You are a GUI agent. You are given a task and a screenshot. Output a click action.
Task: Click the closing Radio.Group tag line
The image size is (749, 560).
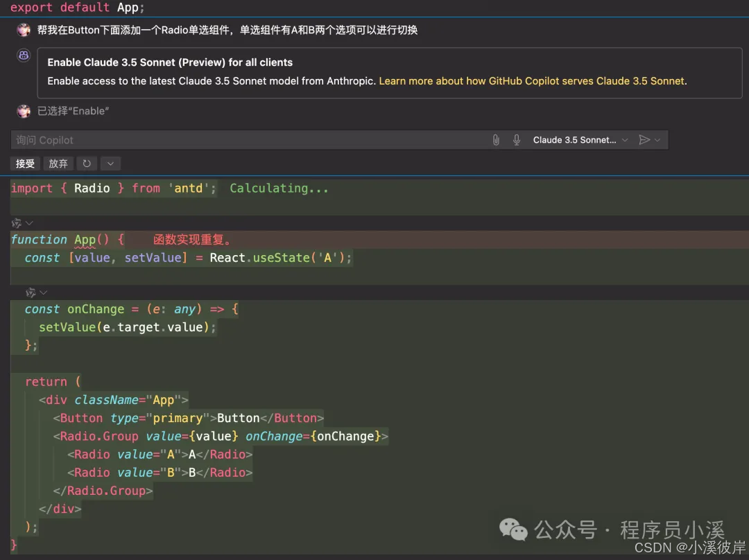click(x=103, y=491)
